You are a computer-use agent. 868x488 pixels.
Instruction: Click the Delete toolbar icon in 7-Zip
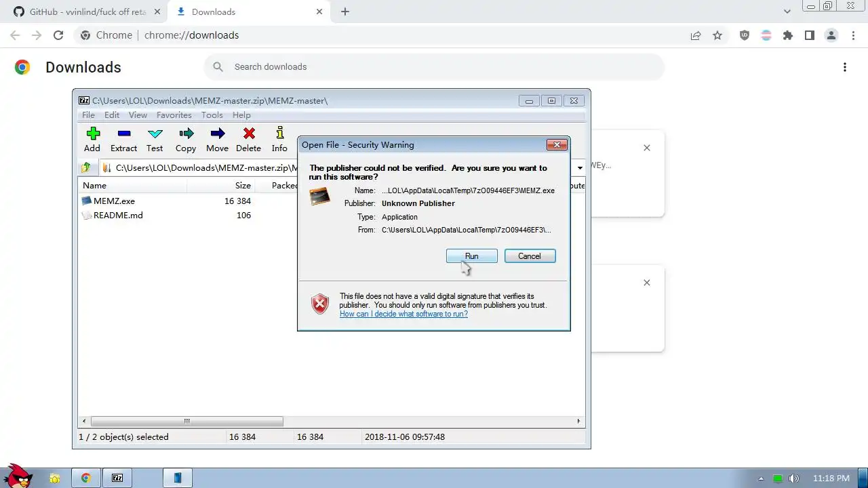coord(248,140)
